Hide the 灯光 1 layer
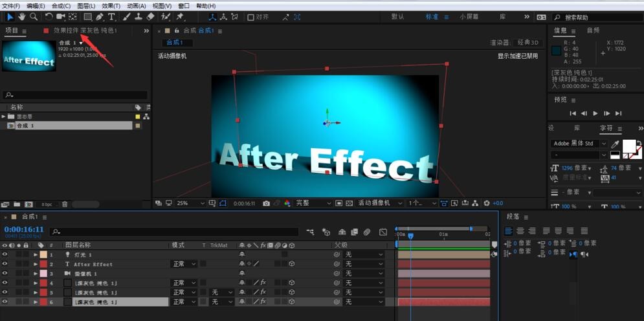Image resolution: width=644 pixels, height=321 pixels. click(x=5, y=254)
